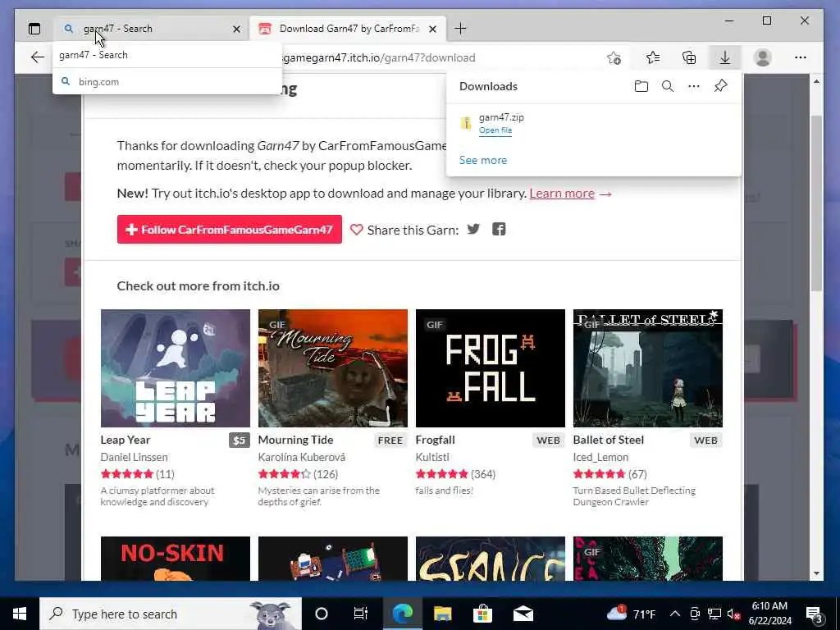The height and width of the screenshot is (630, 840).
Task: Select garn47.zip download entry name
Action: [x=501, y=117]
